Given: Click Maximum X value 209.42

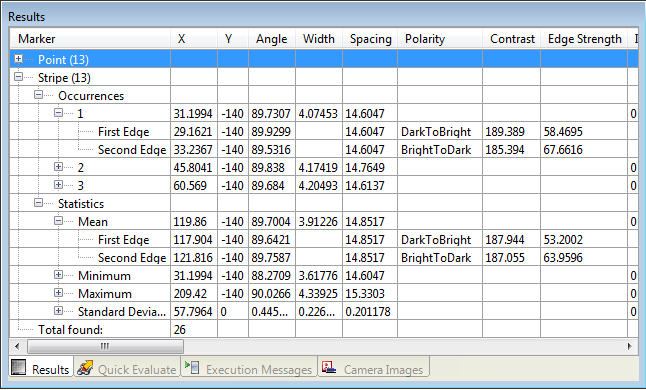Looking at the screenshot, I should tap(190, 294).
